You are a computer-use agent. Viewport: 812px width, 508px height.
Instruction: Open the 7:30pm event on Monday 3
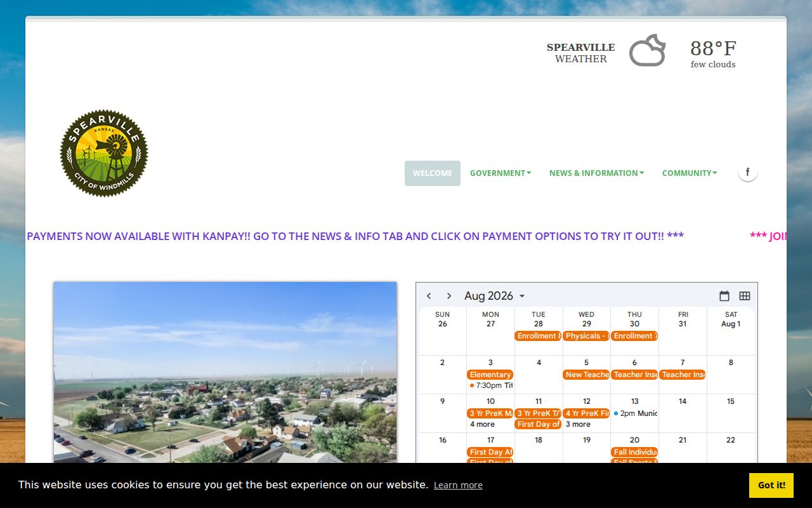490,385
